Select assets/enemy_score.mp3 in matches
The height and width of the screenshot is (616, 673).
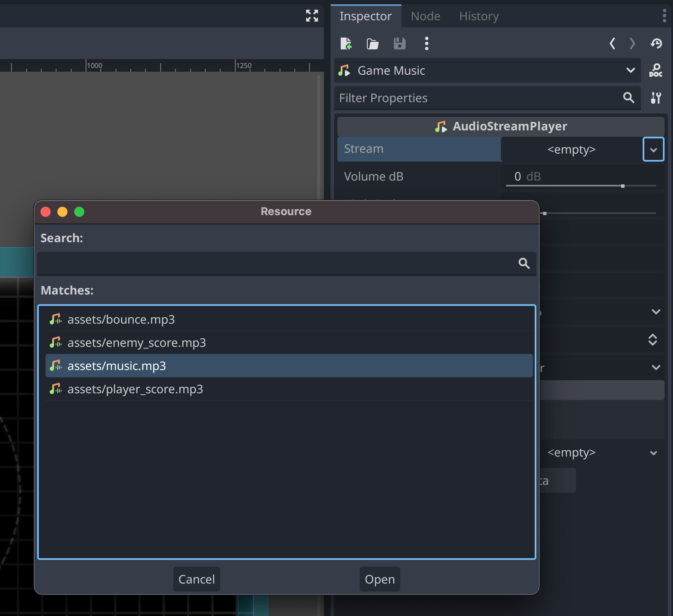289,343
